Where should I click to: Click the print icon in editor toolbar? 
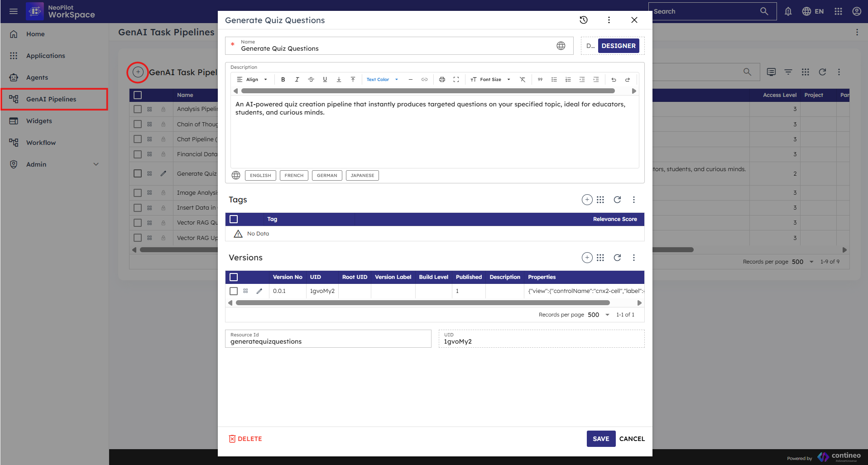[442, 80]
